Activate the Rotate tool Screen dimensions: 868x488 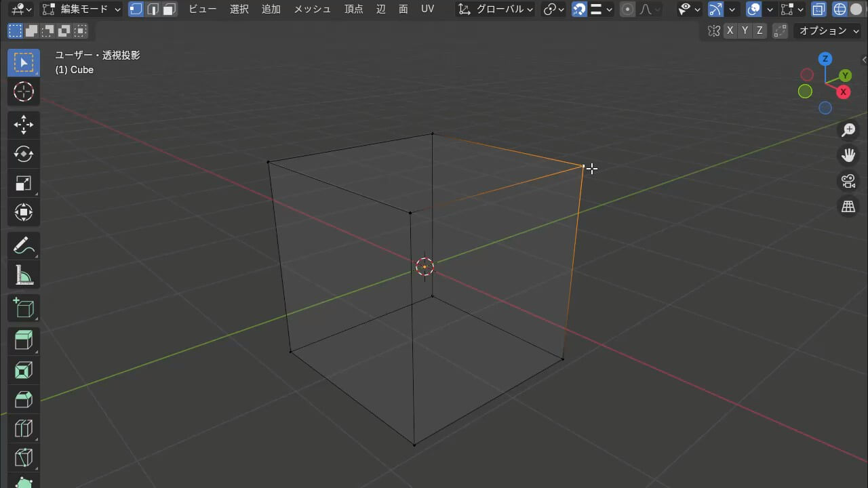click(x=24, y=154)
